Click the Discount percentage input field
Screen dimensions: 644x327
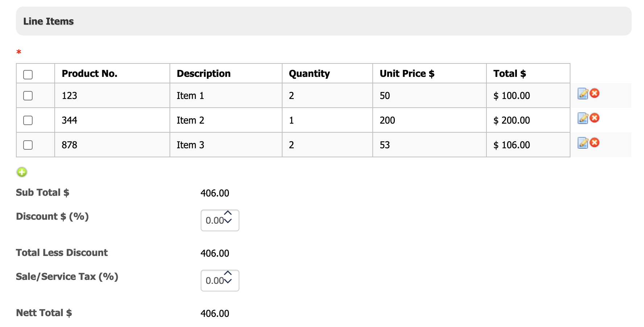click(x=214, y=220)
